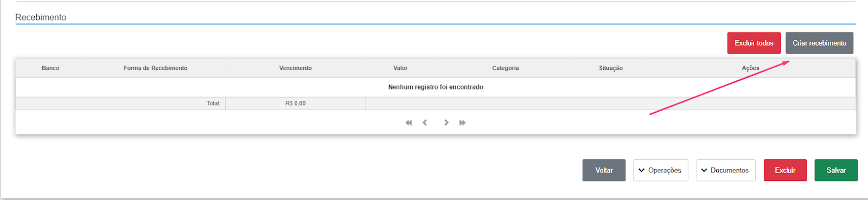Jump to the last page arrow
868x200 pixels.
point(462,123)
